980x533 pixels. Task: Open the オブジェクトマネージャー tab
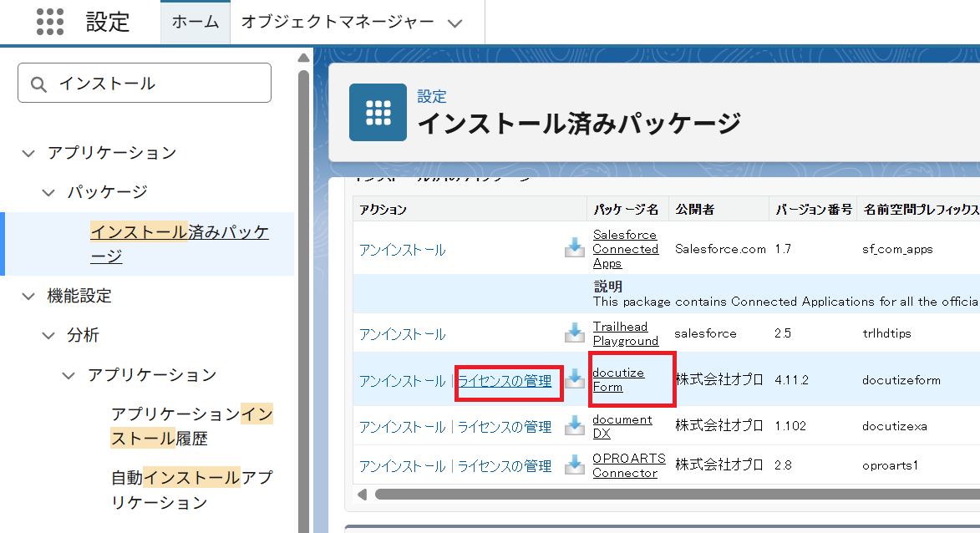[x=338, y=23]
